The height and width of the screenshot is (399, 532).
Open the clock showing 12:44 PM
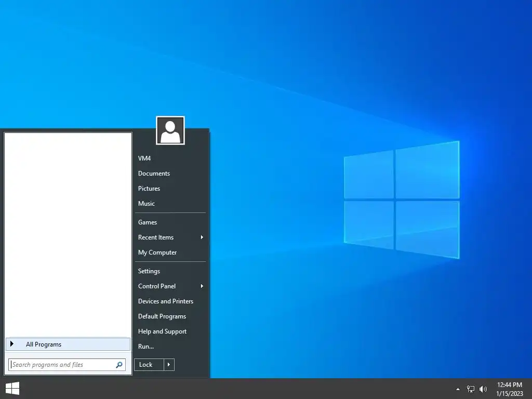tap(510, 389)
